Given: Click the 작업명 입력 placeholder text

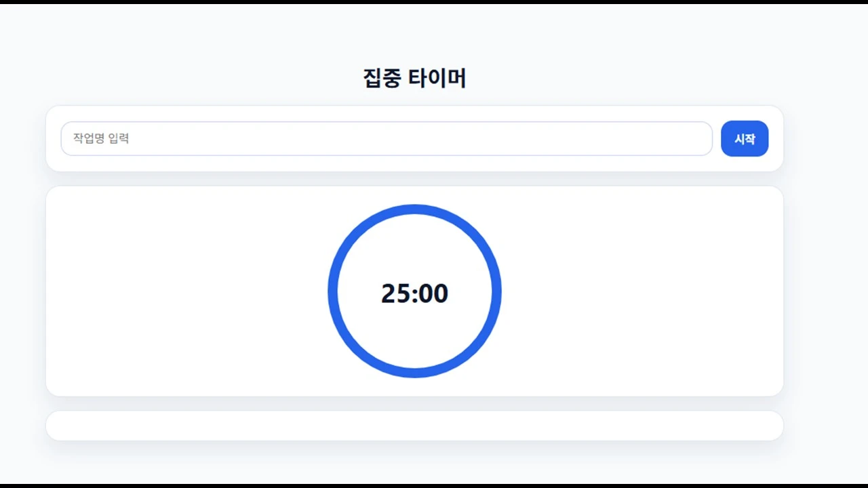Looking at the screenshot, I should click(x=100, y=138).
